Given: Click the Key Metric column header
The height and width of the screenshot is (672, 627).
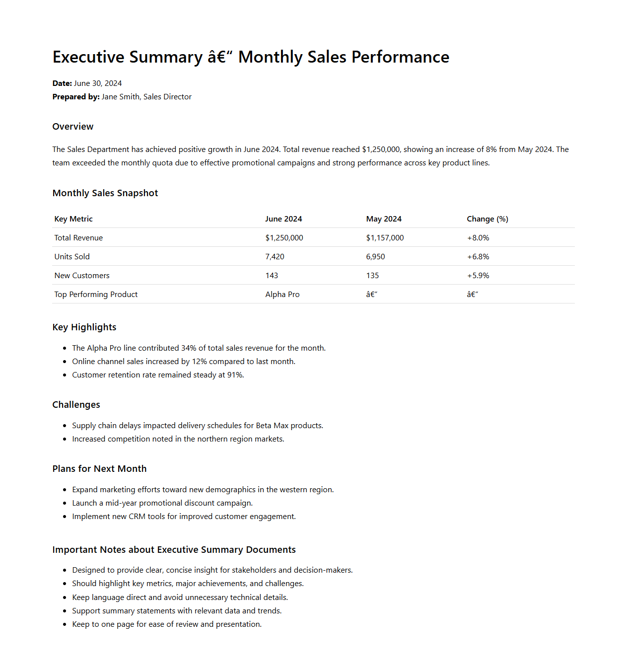Looking at the screenshot, I should point(73,219).
